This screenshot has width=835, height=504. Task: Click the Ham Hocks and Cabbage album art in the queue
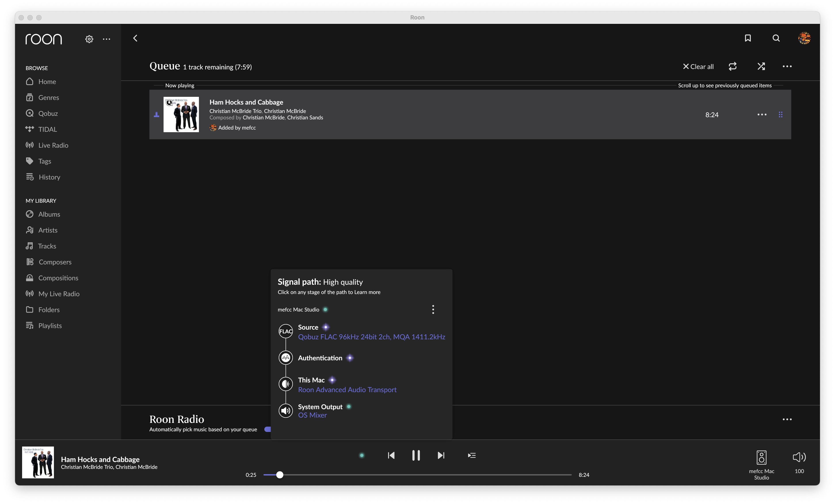click(181, 115)
